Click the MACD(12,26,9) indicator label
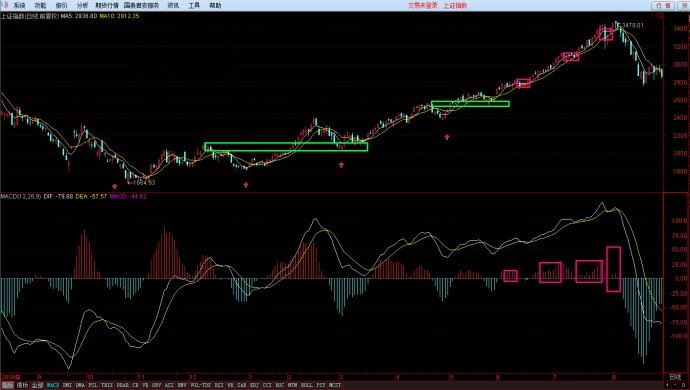Viewport: 690px width, 390px height. point(21,196)
